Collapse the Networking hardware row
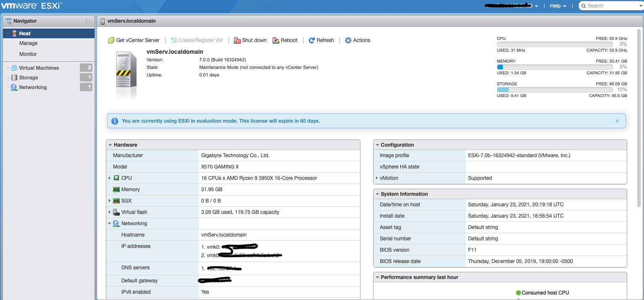644x300 pixels. (x=110, y=224)
